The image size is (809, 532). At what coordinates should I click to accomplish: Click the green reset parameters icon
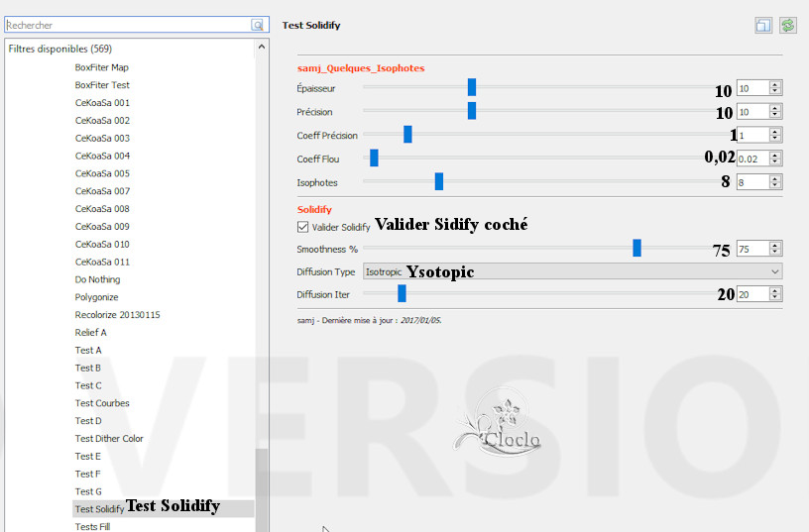(787, 26)
